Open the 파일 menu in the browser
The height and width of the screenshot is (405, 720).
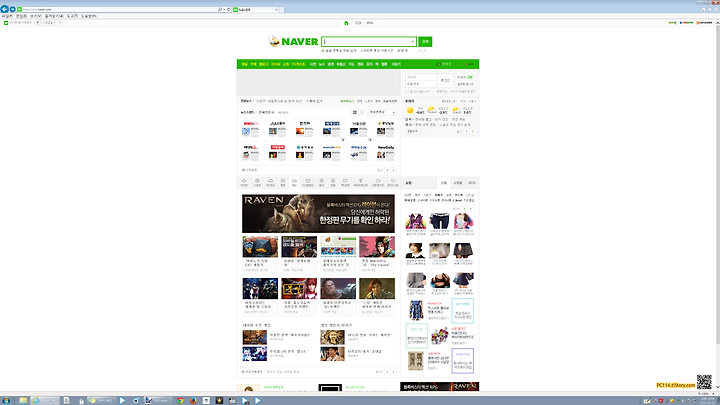point(7,16)
